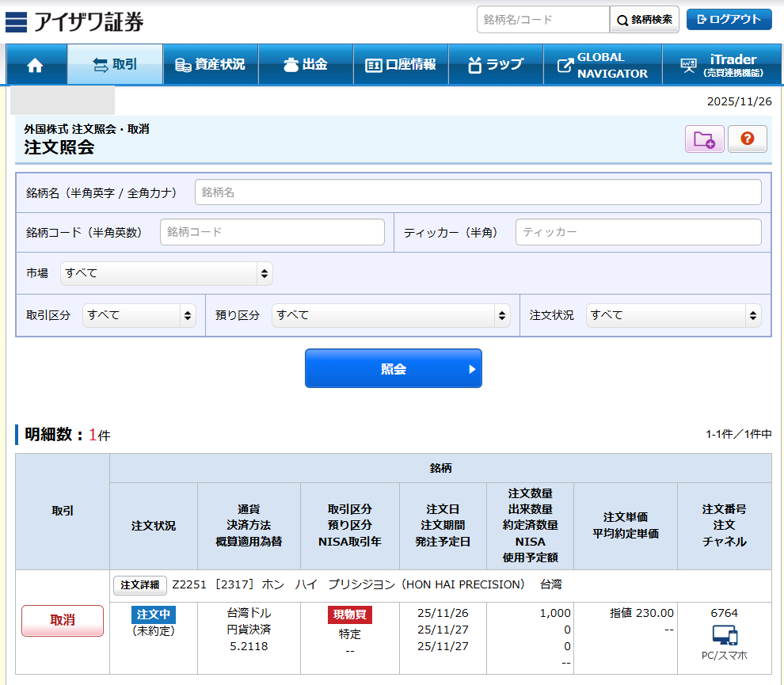The height and width of the screenshot is (685, 784).
Task: Click the home icon in navigation bar
Action: tap(36, 65)
